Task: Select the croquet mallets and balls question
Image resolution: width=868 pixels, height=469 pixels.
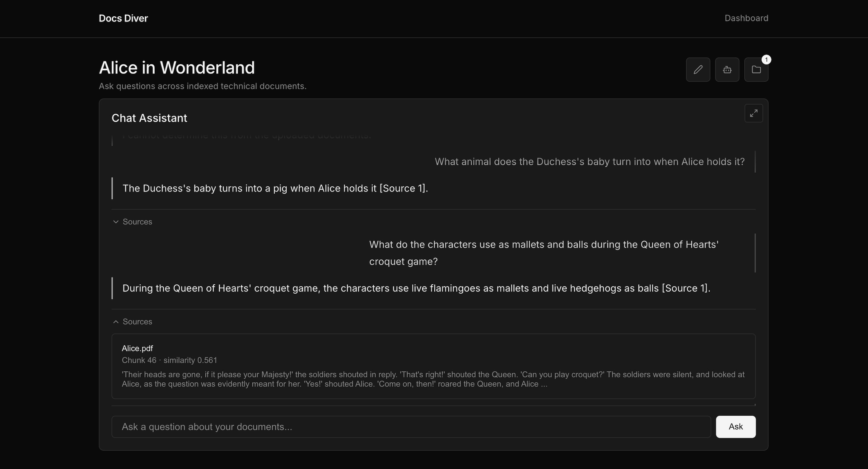Action: click(544, 253)
